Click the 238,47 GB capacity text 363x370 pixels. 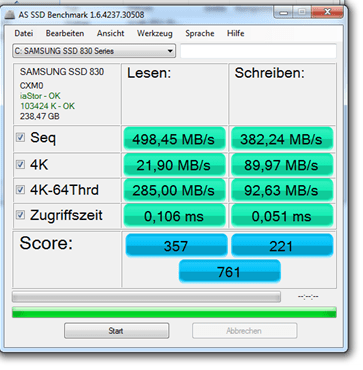tap(40, 116)
